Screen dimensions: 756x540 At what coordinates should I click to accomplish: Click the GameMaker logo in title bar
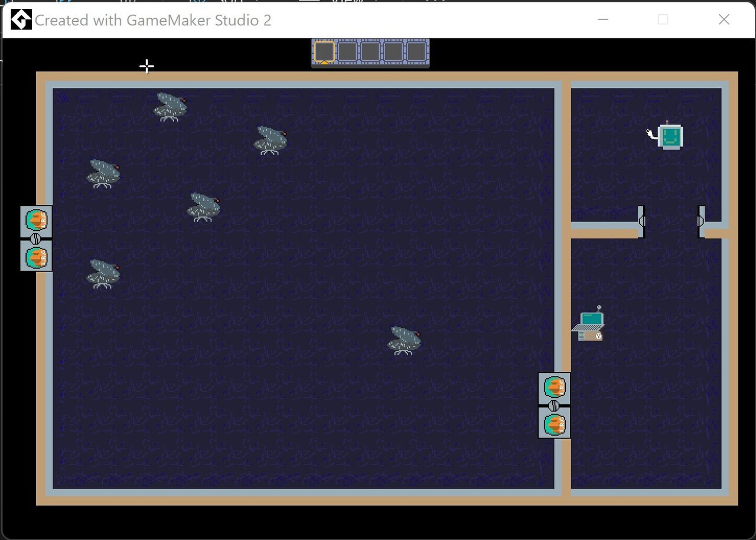[x=21, y=20]
